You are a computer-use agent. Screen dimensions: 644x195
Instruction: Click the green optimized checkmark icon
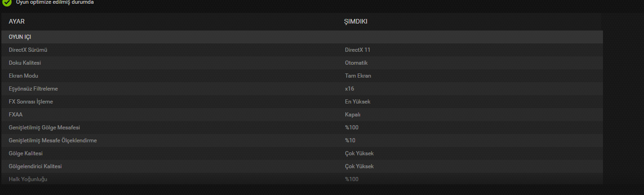pyautogui.click(x=7, y=3)
